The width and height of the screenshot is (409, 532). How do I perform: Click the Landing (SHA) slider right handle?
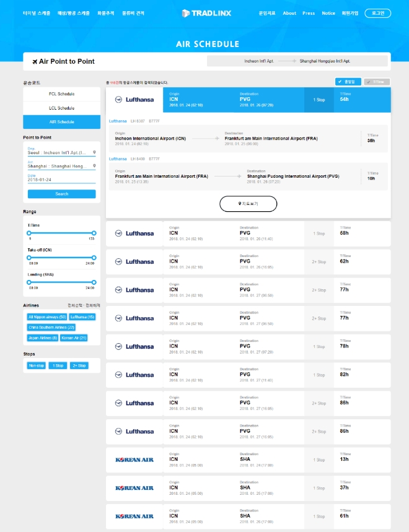pos(94,282)
